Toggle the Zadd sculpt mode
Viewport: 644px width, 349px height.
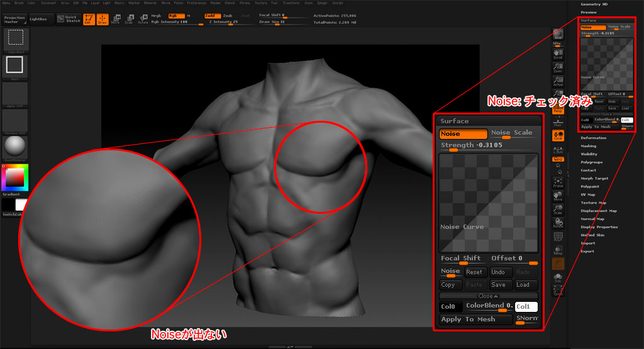213,16
